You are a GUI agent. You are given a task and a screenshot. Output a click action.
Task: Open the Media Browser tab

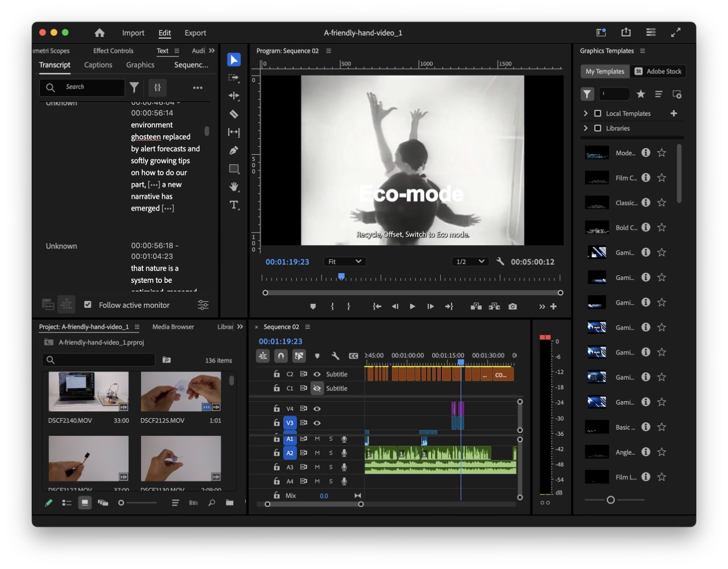(x=173, y=327)
